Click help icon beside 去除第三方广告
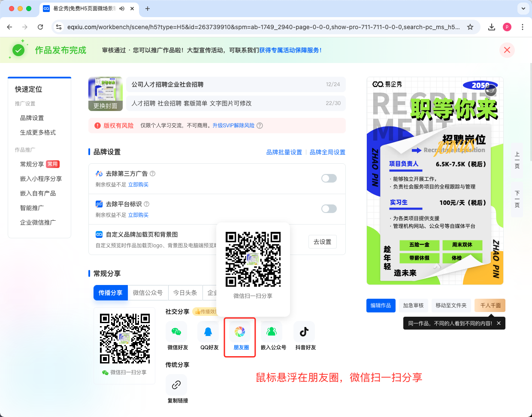This screenshot has width=532, height=417. click(x=152, y=174)
